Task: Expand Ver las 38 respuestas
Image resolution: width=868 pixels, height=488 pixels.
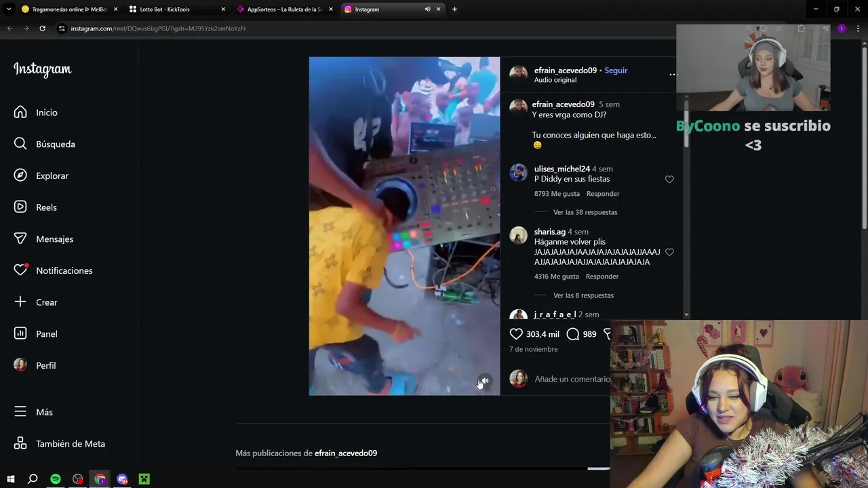Action: click(585, 212)
